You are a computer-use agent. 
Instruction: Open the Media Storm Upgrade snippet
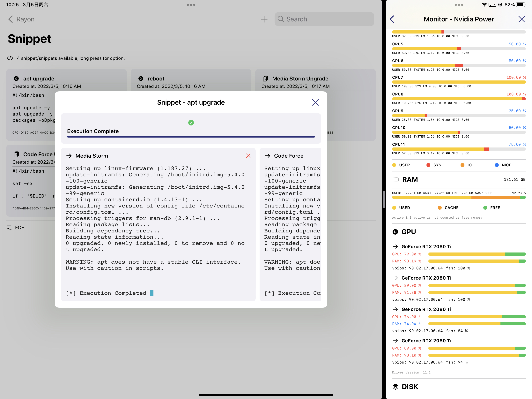pos(300,79)
